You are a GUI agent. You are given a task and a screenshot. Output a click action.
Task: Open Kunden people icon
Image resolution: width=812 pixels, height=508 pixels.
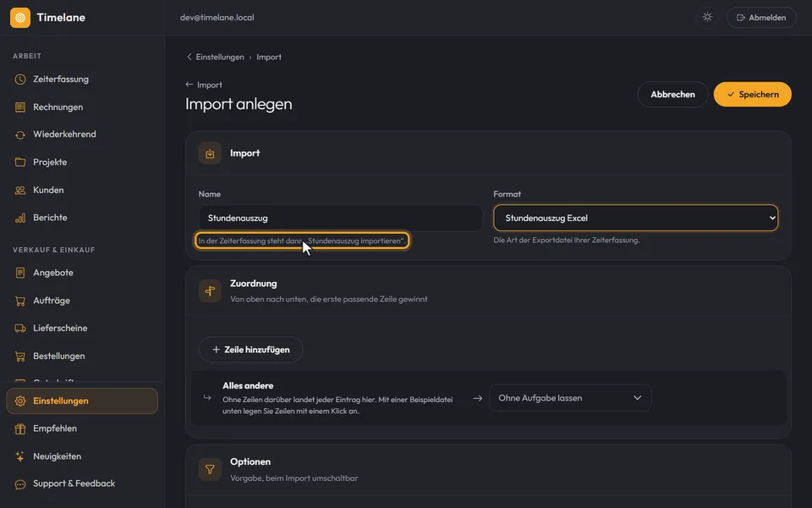tap(20, 190)
